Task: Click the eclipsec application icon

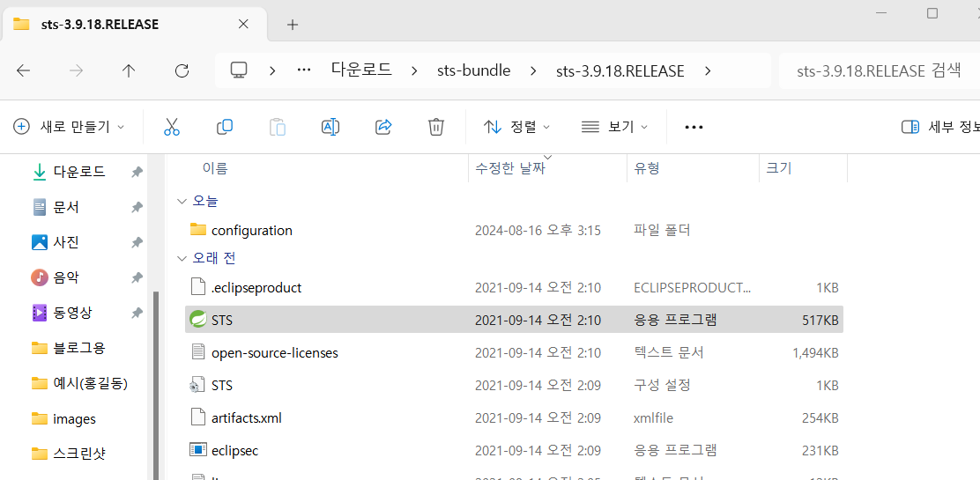Action: click(198, 449)
